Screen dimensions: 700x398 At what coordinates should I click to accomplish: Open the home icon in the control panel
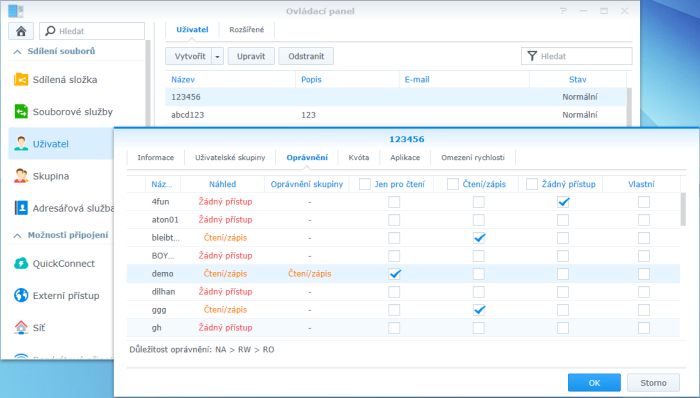click(21, 31)
